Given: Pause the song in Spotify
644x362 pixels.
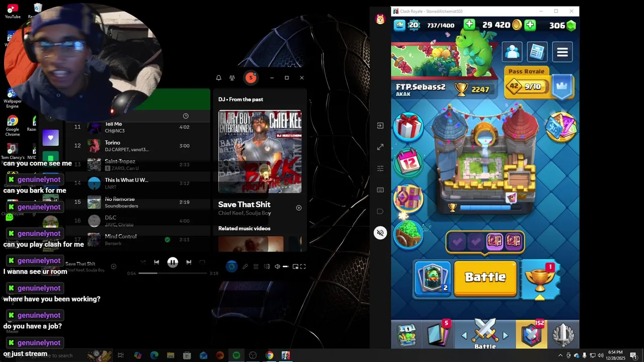Looking at the screenshot, I should [x=173, y=262].
